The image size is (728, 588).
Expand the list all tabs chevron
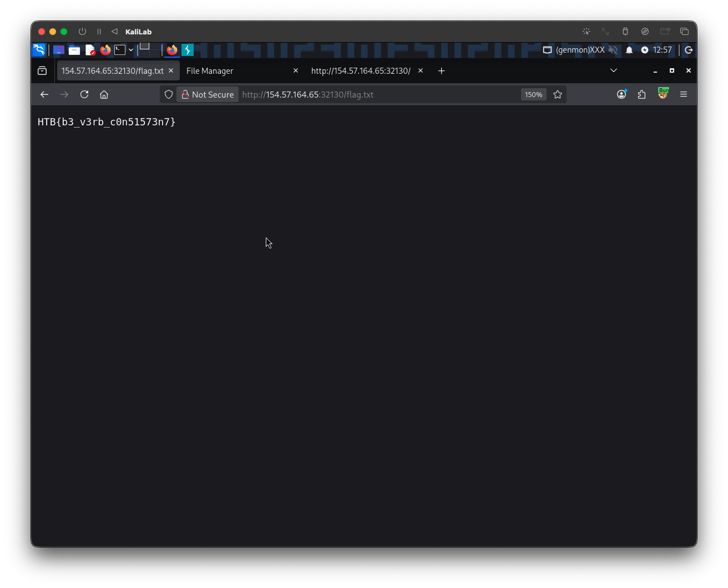(613, 70)
